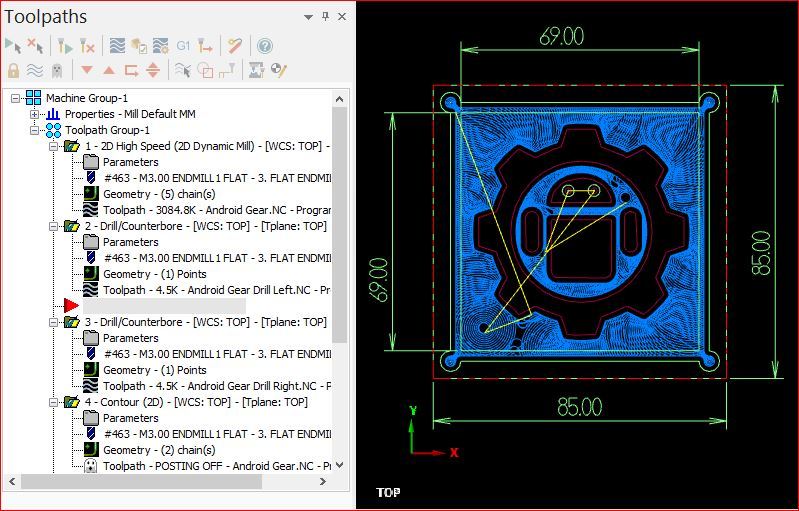Click the Edit reference position icon

227,70
